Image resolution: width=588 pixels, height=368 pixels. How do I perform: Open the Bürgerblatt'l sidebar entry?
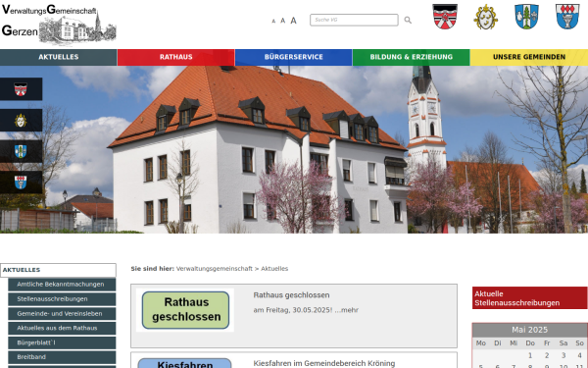[x=62, y=342]
